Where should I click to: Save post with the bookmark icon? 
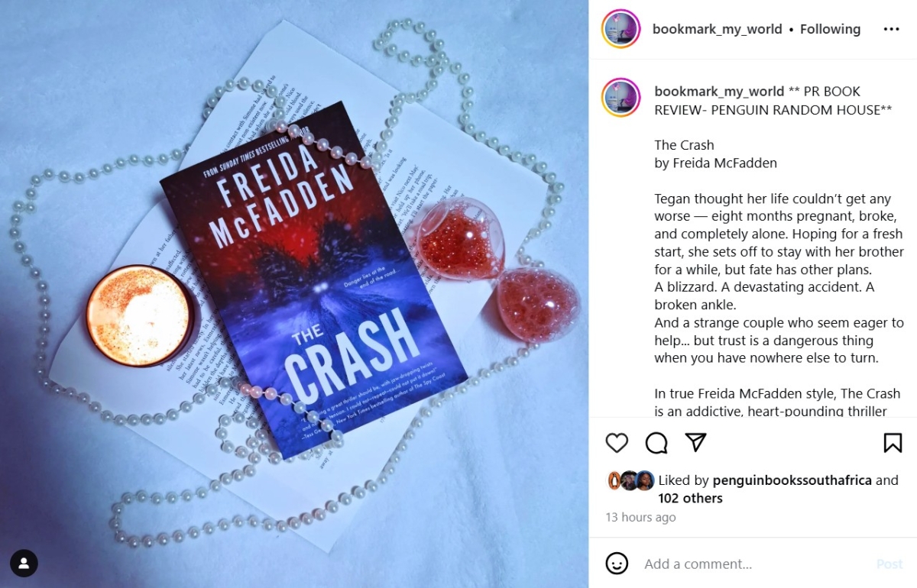coord(893,443)
